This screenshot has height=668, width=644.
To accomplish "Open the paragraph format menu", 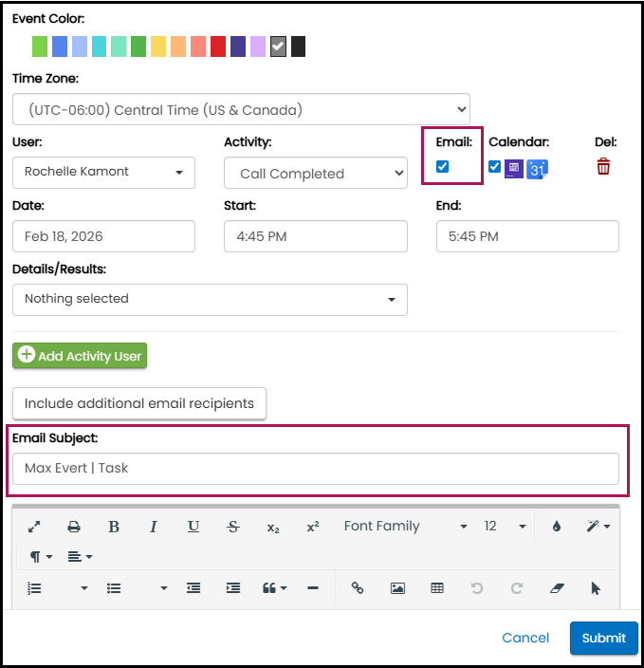I will 41,556.
